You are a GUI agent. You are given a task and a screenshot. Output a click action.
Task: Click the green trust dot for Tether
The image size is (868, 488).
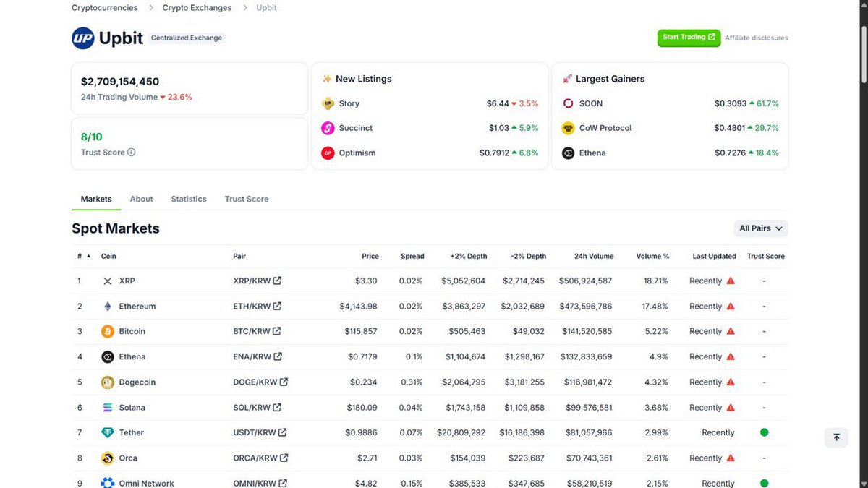pos(765,432)
